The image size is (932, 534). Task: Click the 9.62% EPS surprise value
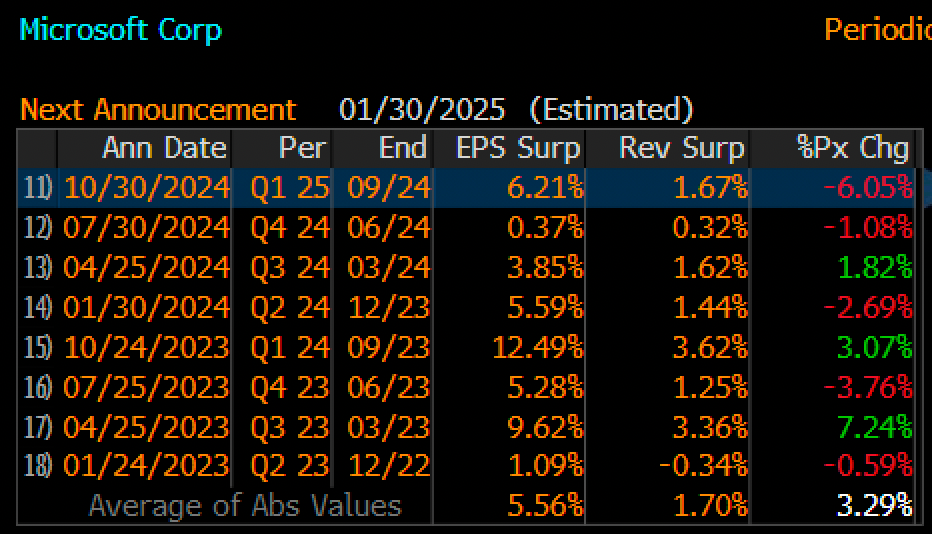coord(545,427)
